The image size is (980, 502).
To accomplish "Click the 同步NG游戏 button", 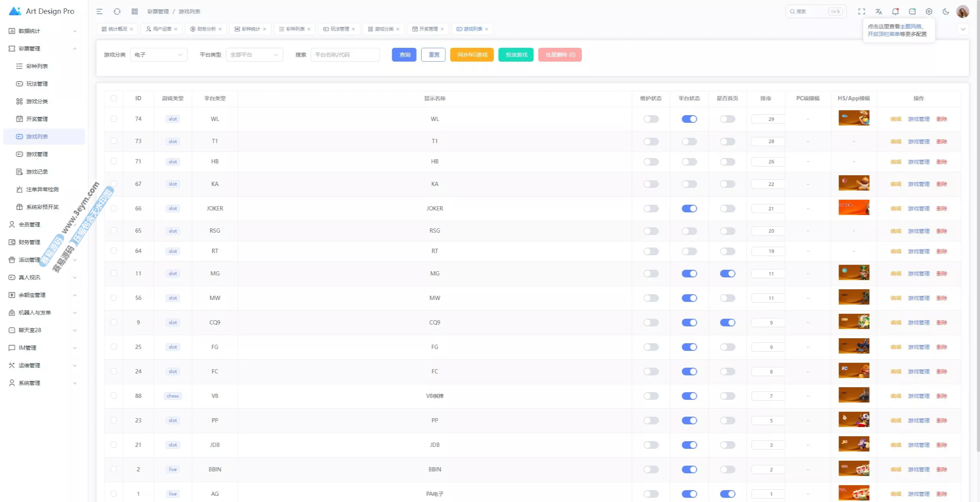I will (472, 55).
